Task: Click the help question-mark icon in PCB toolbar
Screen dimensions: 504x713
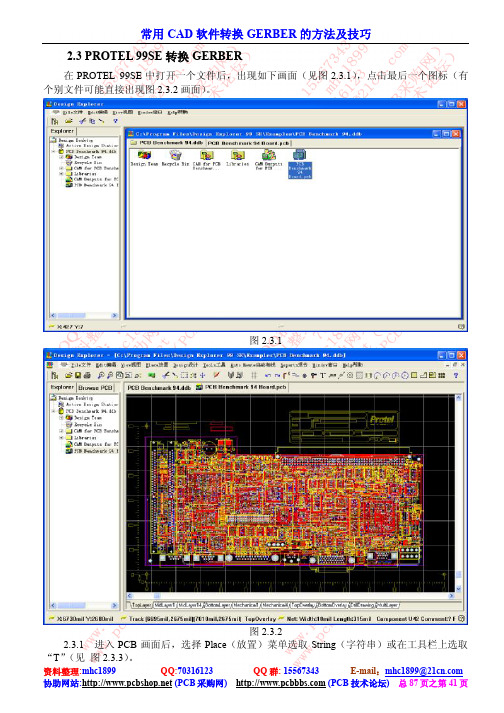Action: (x=455, y=375)
